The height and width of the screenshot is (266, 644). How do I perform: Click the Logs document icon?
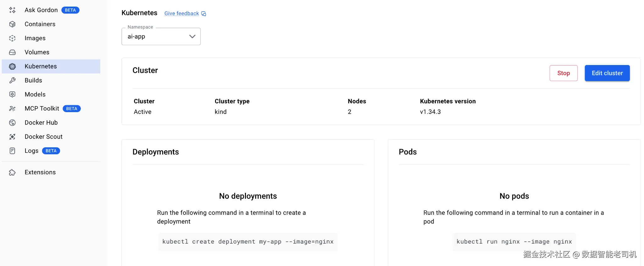(12, 151)
